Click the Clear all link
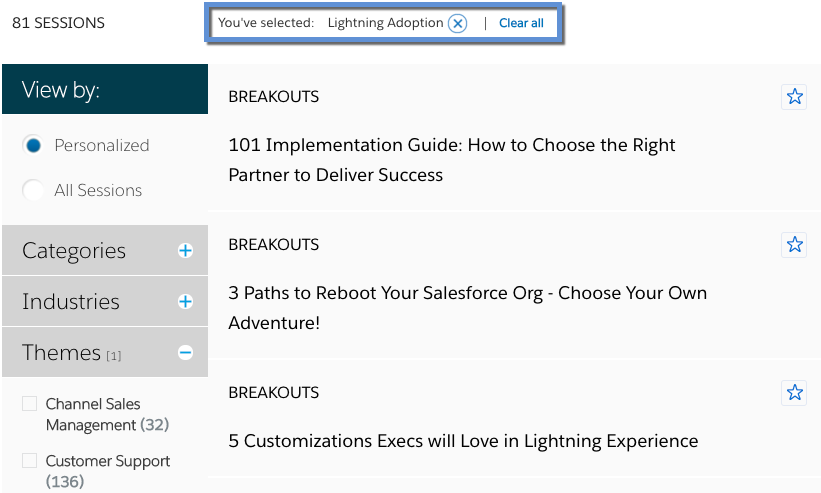Viewport: 821px width, 493px height. [521, 23]
